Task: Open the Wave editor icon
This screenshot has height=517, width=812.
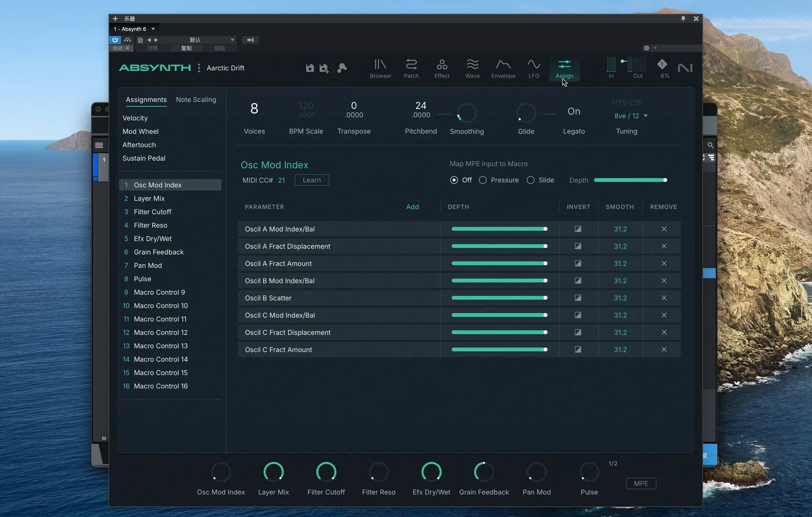Action: pos(472,68)
